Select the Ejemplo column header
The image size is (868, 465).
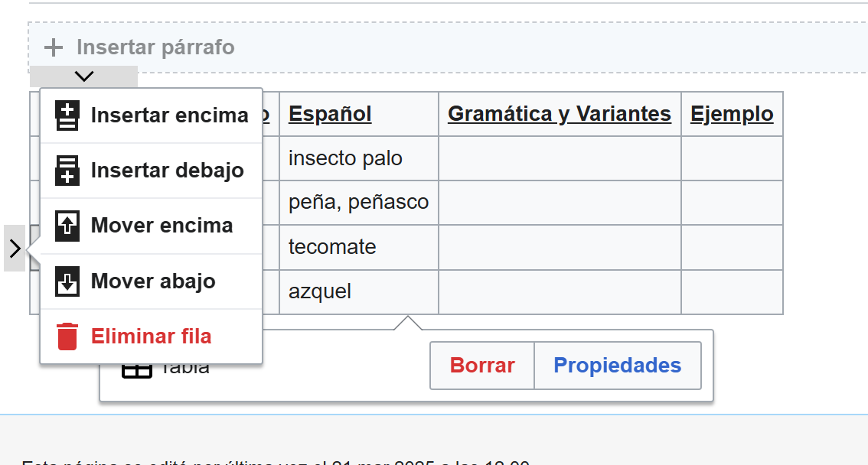pyautogui.click(x=732, y=114)
